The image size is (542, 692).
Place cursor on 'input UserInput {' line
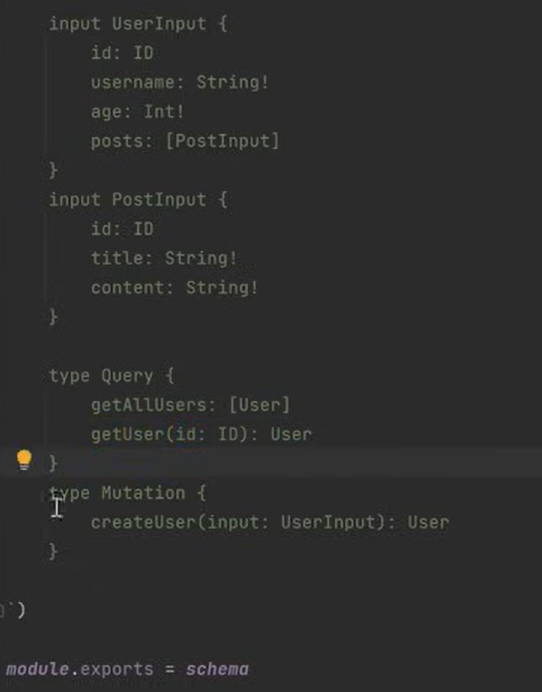138,23
